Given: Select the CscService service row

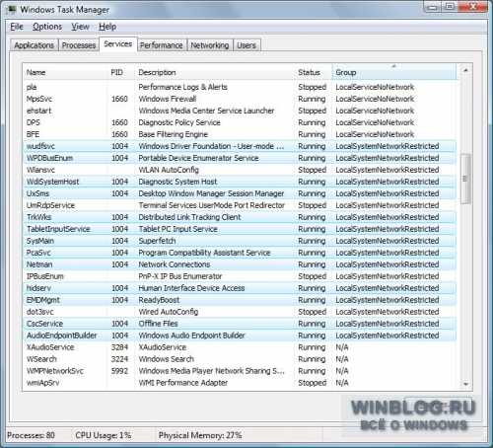Looking at the screenshot, I should tap(240, 324).
